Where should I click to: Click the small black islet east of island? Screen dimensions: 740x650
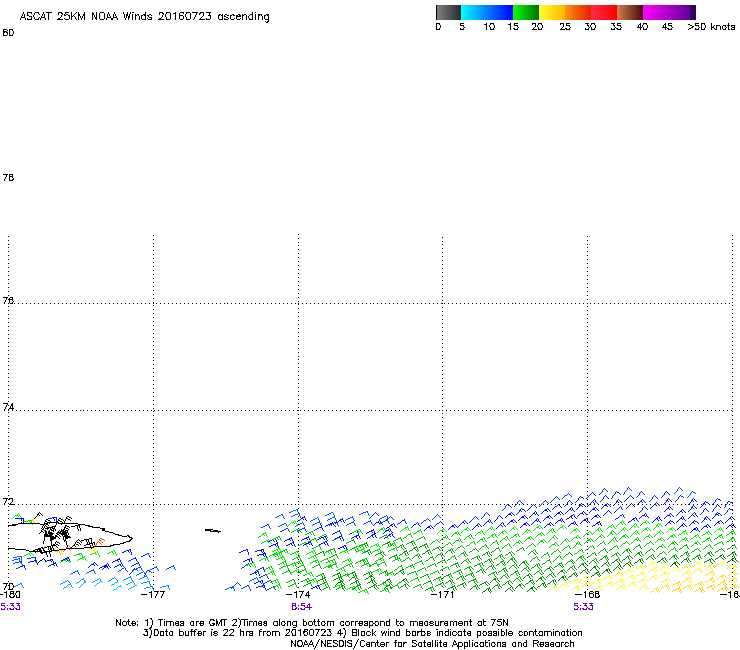coord(212,531)
